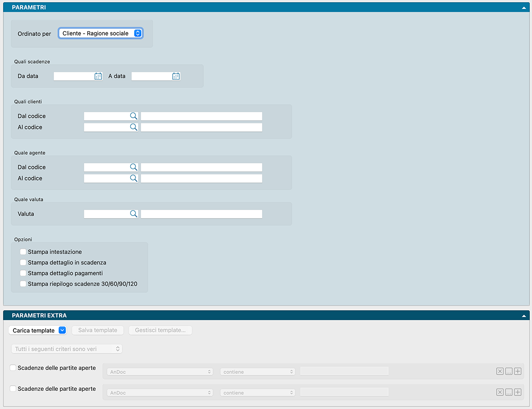Tick Stampa dettaglio in scadenza
The height and width of the screenshot is (409, 532).
click(23, 263)
